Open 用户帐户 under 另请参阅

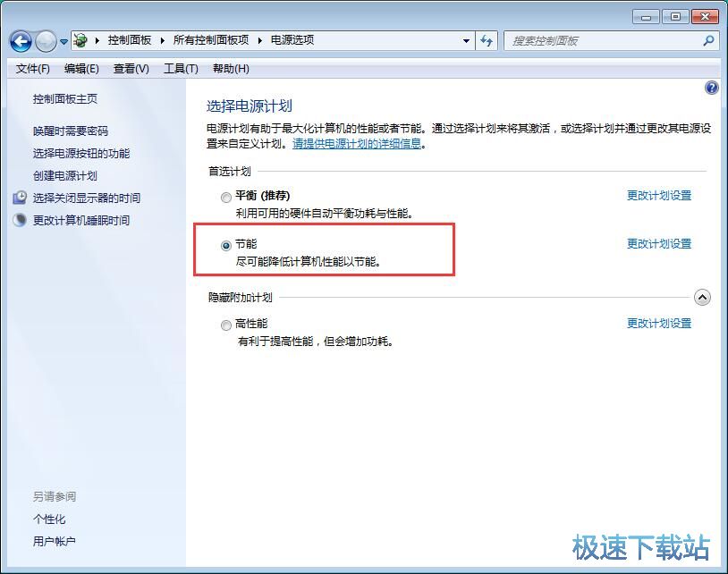(x=55, y=542)
